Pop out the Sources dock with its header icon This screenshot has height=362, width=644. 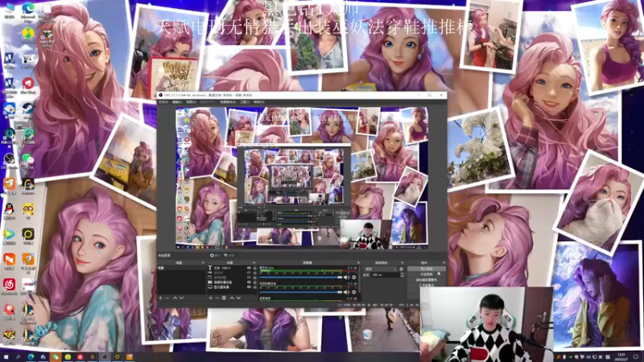(254, 263)
